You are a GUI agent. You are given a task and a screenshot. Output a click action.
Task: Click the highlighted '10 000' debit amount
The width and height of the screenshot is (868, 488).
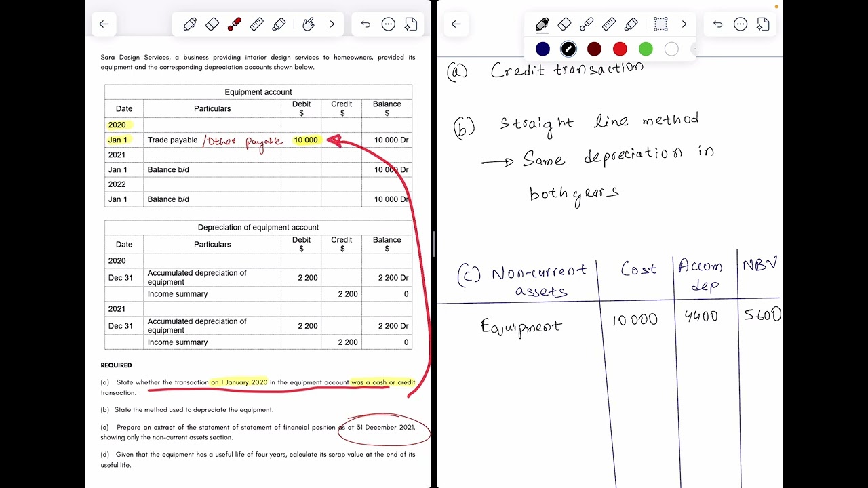click(306, 140)
